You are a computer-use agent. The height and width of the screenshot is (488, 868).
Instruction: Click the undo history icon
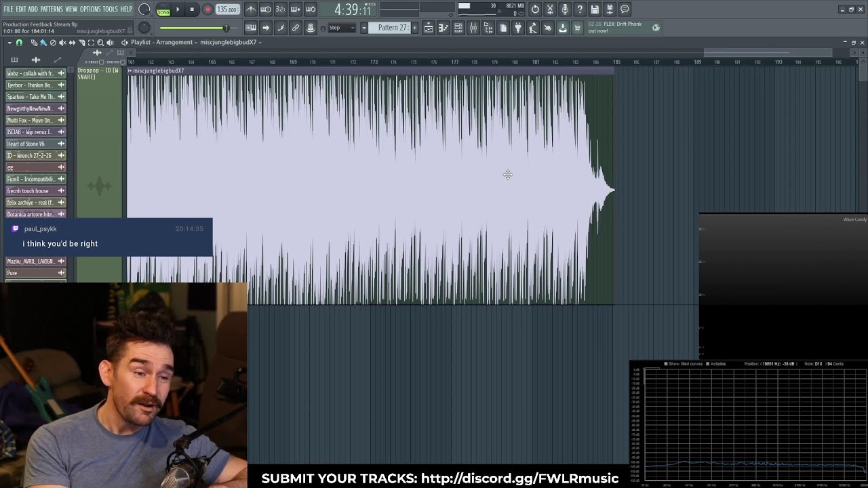[x=535, y=9]
